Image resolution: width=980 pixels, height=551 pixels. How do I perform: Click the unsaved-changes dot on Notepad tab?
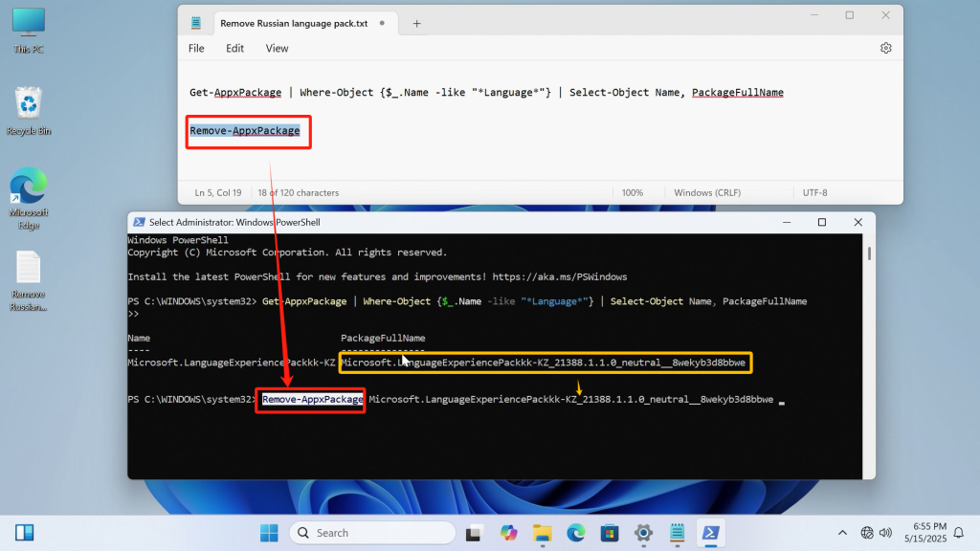(x=382, y=23)
